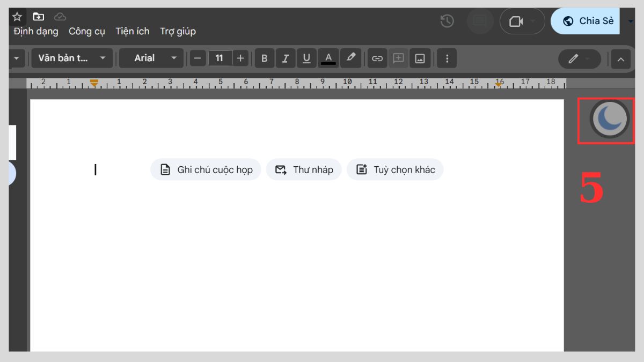This screenshot has height=362, width=644.
Task: Open the paragraph styles dropdown
Action: [71, 58]
